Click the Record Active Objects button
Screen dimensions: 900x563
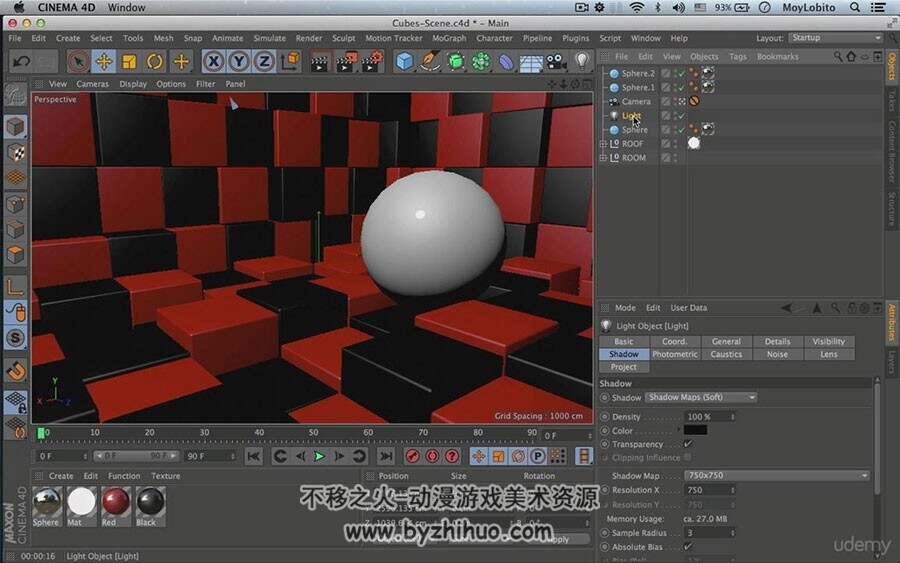[412, 457]
